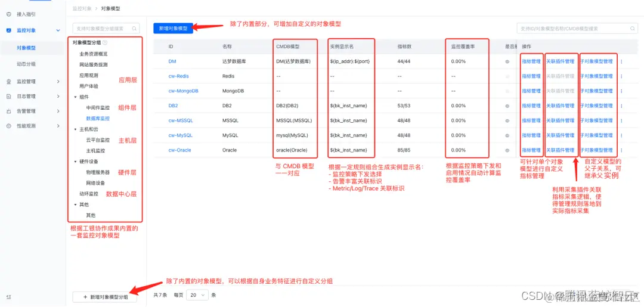
Task: Toggle the eye icon in the cw-MSSQL row
Action: (x=507, y=120)
